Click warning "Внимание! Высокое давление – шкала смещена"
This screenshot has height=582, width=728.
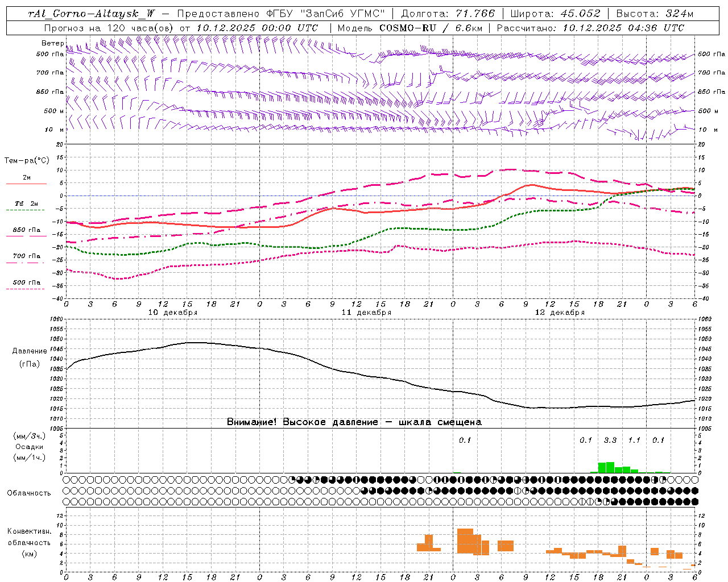click(x=354, y=422)
